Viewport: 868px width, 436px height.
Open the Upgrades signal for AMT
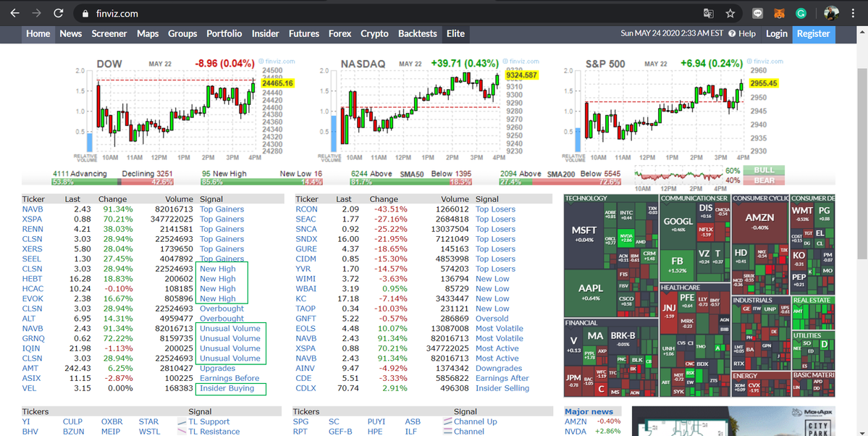(x=218, y=369)
